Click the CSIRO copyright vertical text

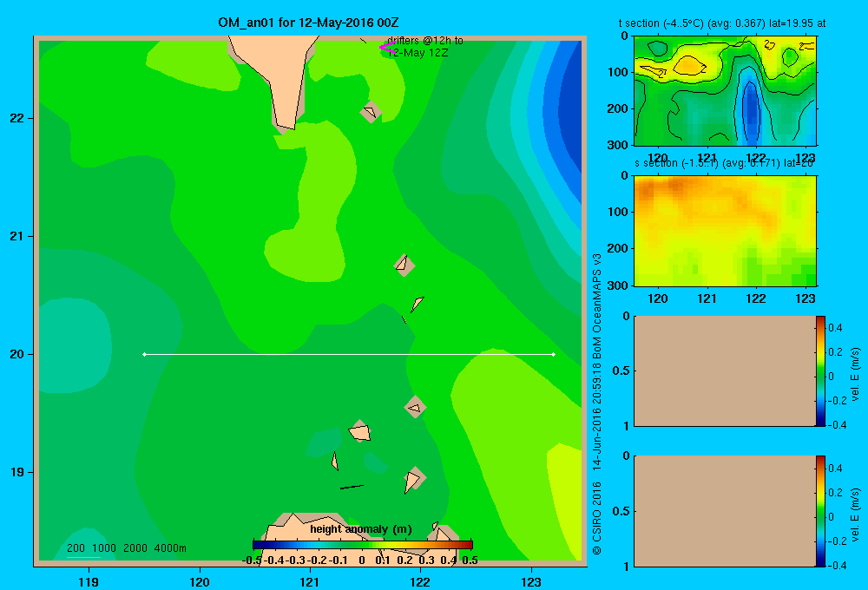coord(597,404)
